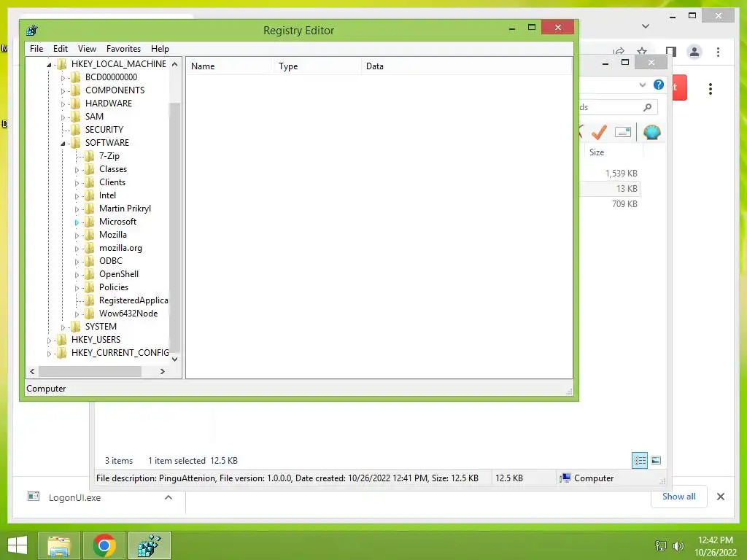The height and width of the screenshot is (560, 747).
Task: Expand the Microsoft key arrow
Action: click(77, 222)
